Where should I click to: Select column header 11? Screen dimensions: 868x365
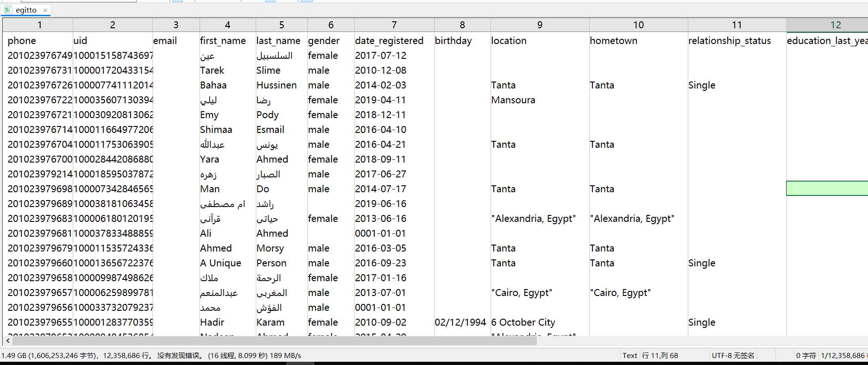pyautogui.click(x=737, y=25)
